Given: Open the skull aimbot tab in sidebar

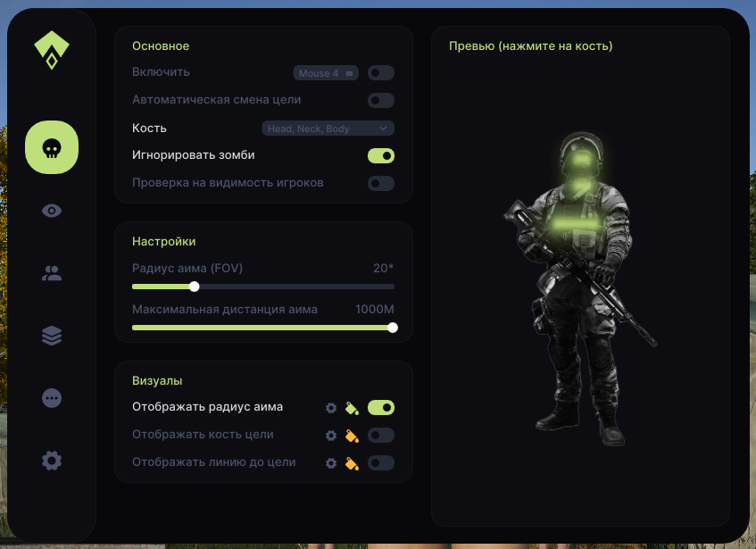Looking at the screenshot, I should [52, 147].
